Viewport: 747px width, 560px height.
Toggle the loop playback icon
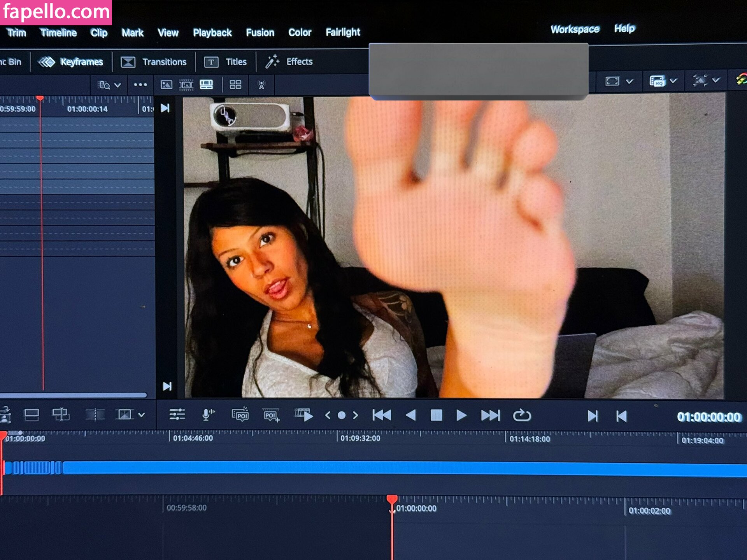point(521,416)
